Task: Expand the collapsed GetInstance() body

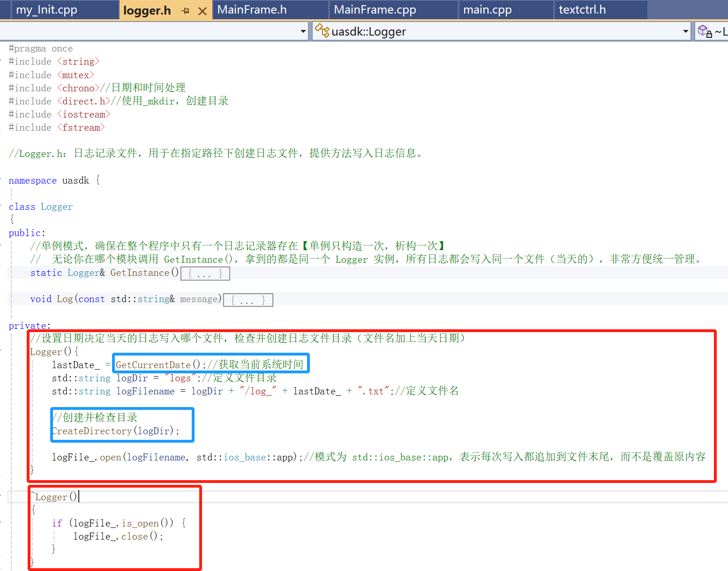Action: (x=205, y=274)
